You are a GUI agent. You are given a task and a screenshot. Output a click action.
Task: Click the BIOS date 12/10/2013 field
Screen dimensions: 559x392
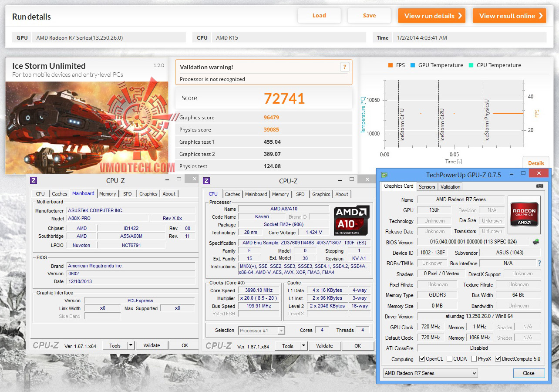pos(131,281)
